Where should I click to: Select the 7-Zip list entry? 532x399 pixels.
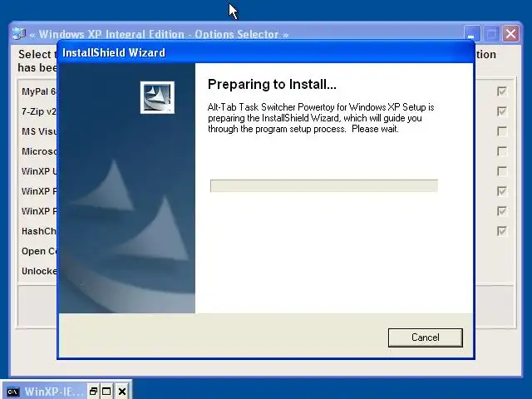39,111
